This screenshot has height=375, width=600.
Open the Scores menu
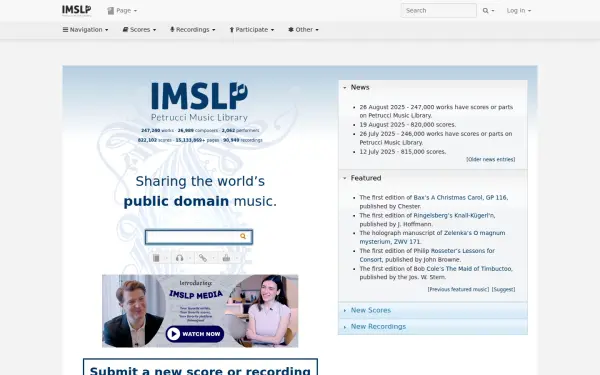coord(139,29)
